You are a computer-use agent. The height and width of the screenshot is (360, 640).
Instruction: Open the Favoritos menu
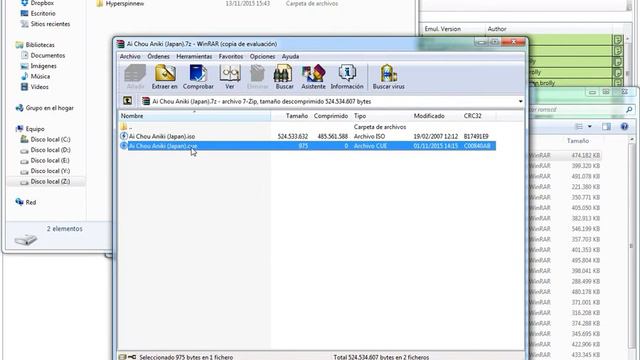point(231,56)
